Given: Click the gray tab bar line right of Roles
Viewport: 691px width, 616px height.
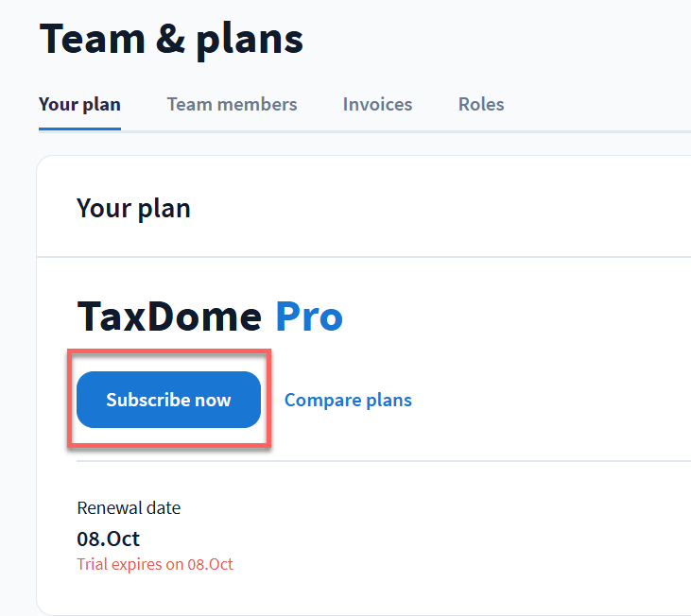Looking at the screenshot, I should pyautogui.click(x=596, y=130).
